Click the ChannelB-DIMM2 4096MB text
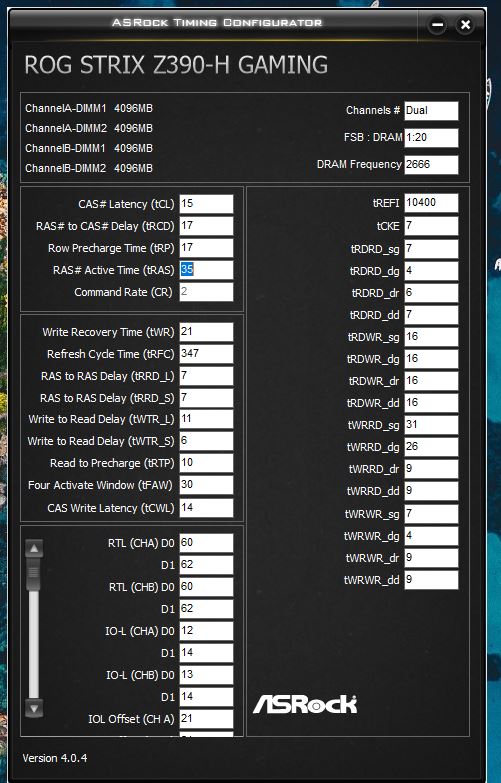Image resolution: width=501 pixels, height=783 pixels. pyautogui.click(x=89, y=168)
